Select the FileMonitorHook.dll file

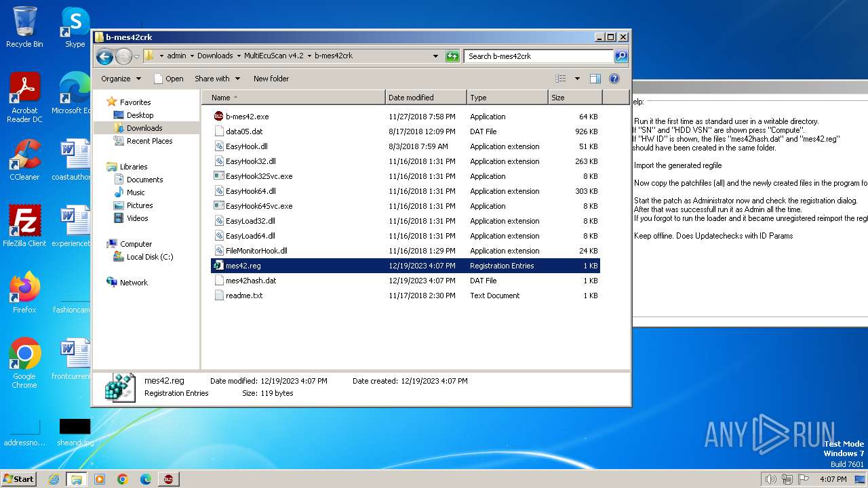pos(406,251)
